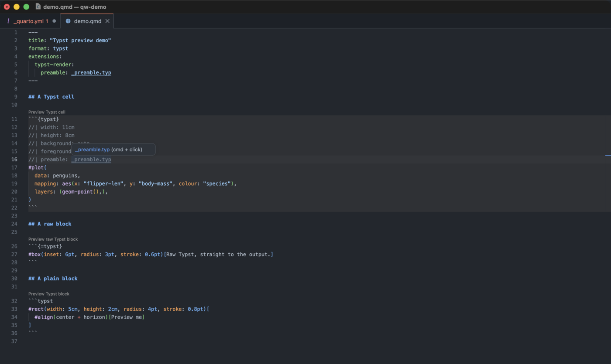Click the "#align" function on line 34
This screenshot has height=364, width=611.
click(44, 317)
